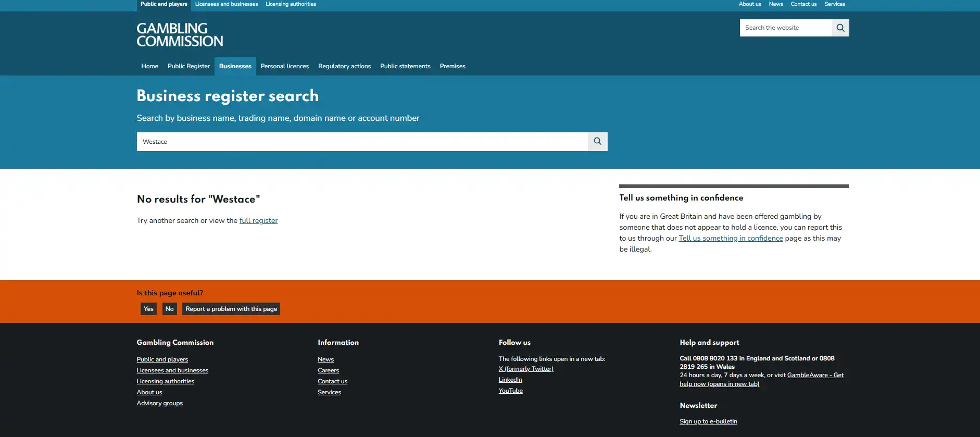Screen dimensions: 980x437
Task: Select the Businesses navigation tab
Action: tap(235, 66)
